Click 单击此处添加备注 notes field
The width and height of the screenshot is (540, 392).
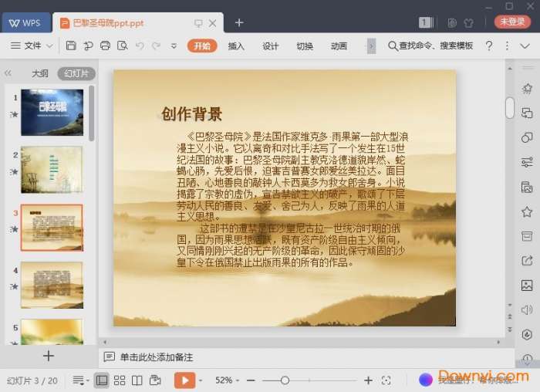[156, 357]
